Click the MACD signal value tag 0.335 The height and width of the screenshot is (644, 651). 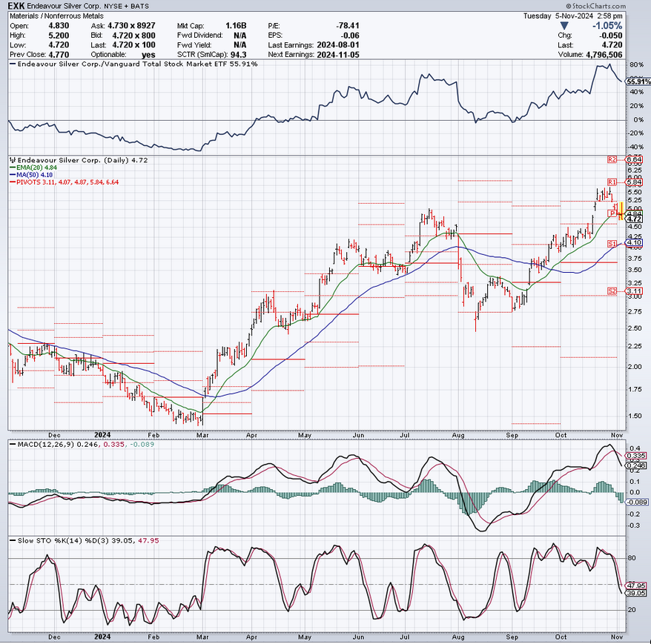pos(636,456)
